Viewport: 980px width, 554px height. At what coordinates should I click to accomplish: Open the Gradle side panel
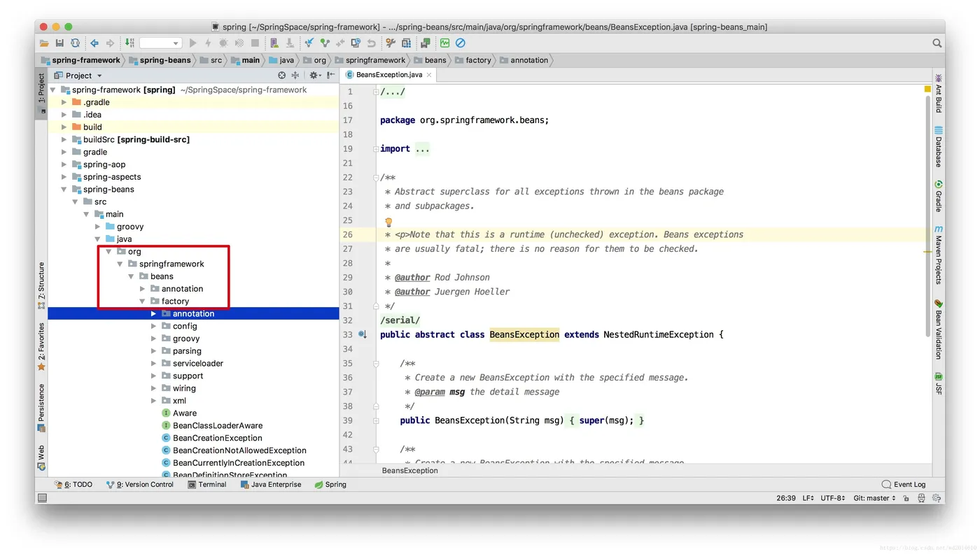click(x=939, y=196)
